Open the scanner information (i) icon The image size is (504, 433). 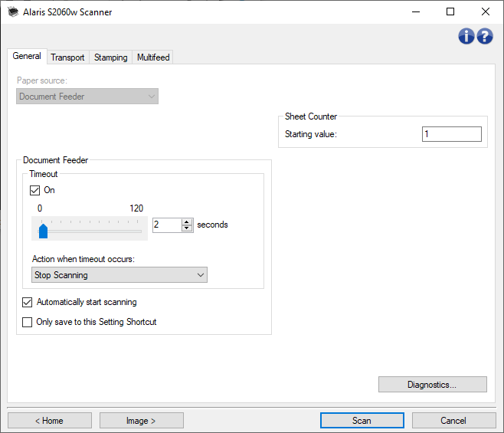pos(466,36)
